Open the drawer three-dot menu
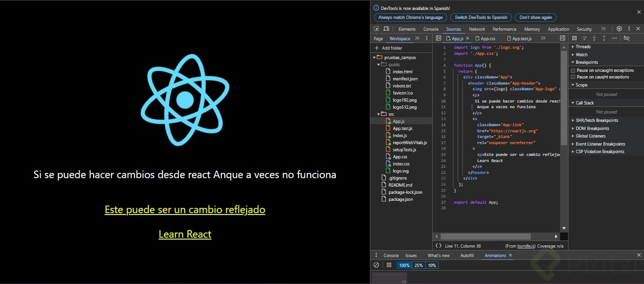Viewport: 644px width, 284px height. coord(376,255)
